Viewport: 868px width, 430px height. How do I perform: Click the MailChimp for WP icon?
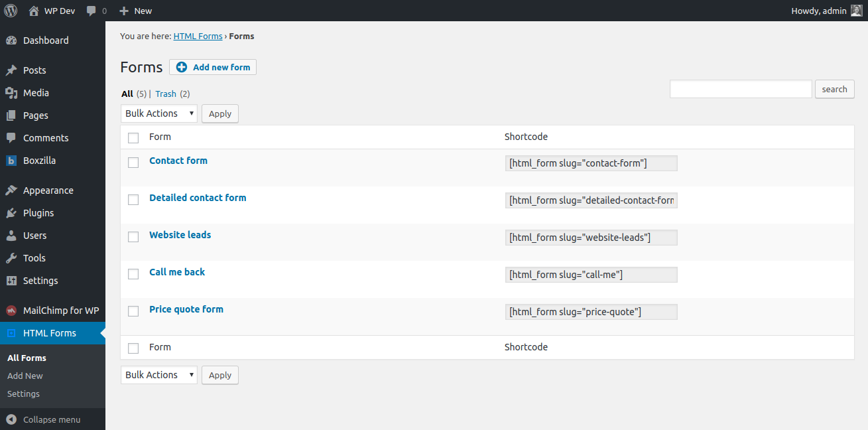(11, 311)
